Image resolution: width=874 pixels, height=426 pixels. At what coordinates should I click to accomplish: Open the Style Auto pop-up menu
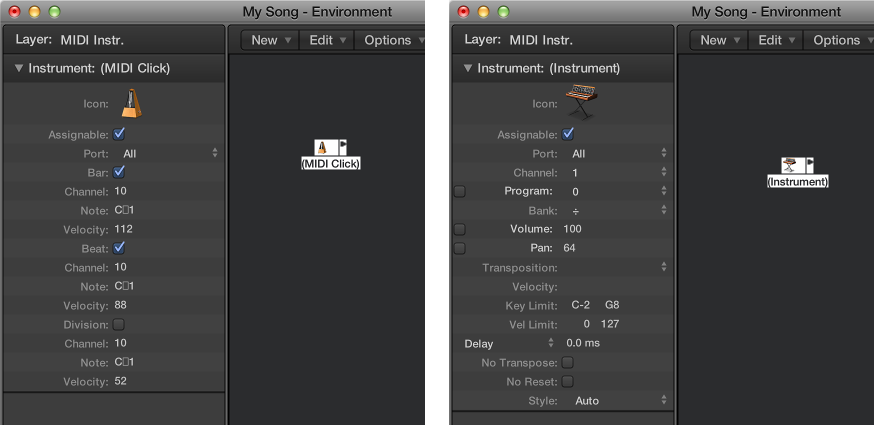[620, 400]
